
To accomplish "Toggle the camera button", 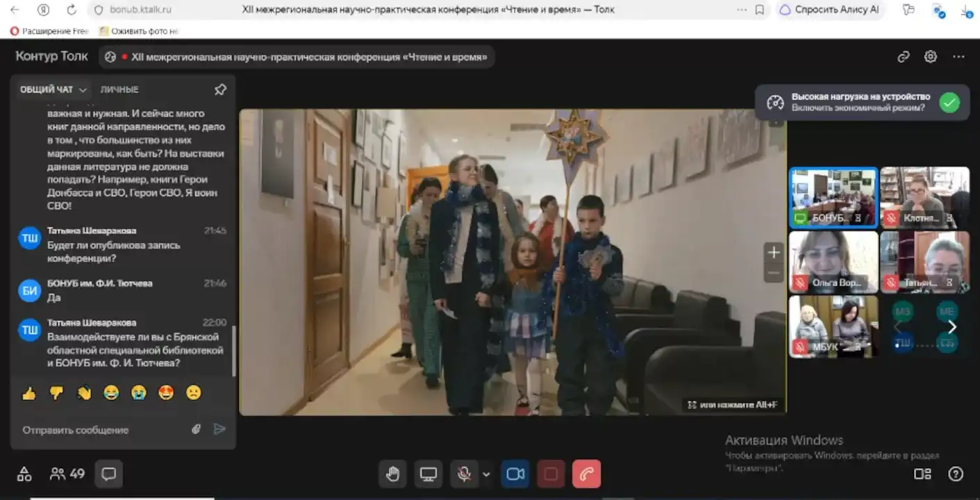I will click(515, 474).
